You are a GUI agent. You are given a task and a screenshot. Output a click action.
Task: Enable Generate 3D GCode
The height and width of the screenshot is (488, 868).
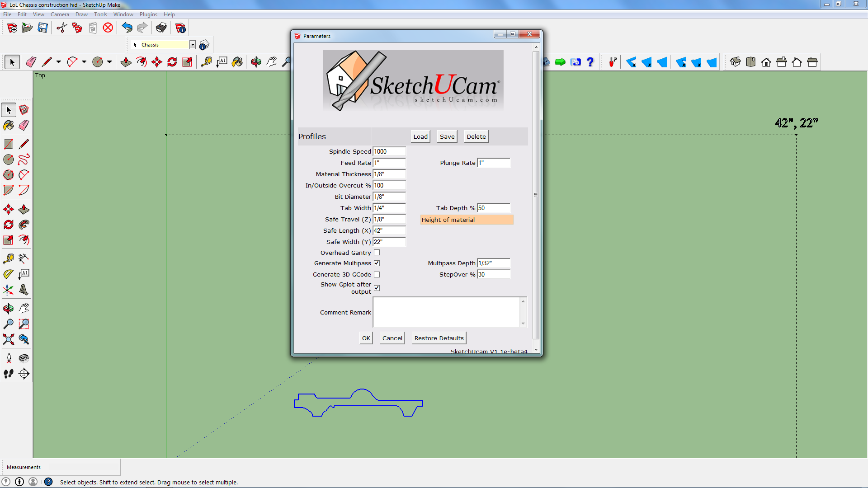[x=377, y=274]
